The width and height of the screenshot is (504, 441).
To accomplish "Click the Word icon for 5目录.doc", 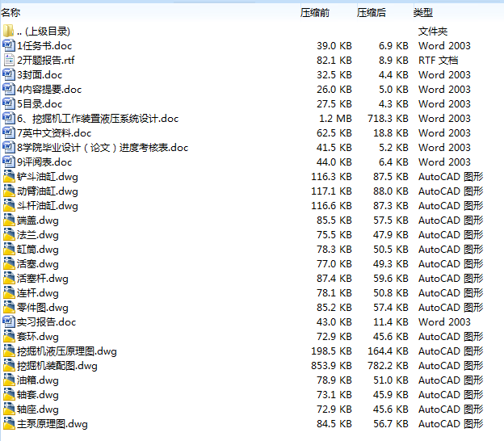I will pyautogui.click(x=9, y=103).
